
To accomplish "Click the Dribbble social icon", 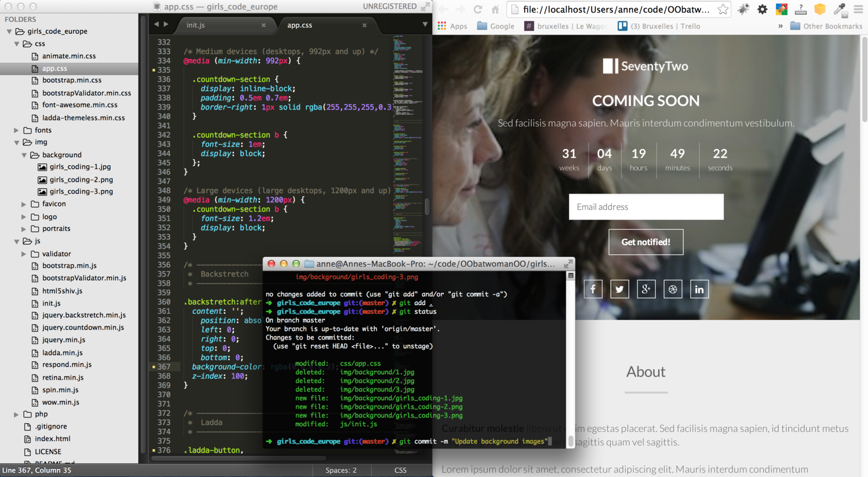I will (x=673, y=289).
